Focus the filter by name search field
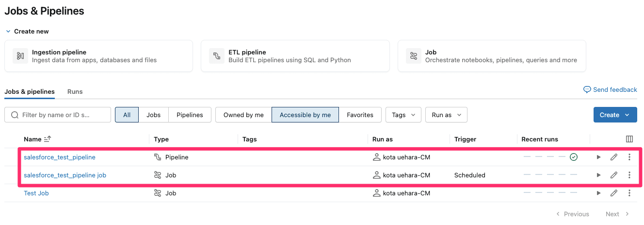The width and height of the screenshot is (644, 225). [63, 115]
